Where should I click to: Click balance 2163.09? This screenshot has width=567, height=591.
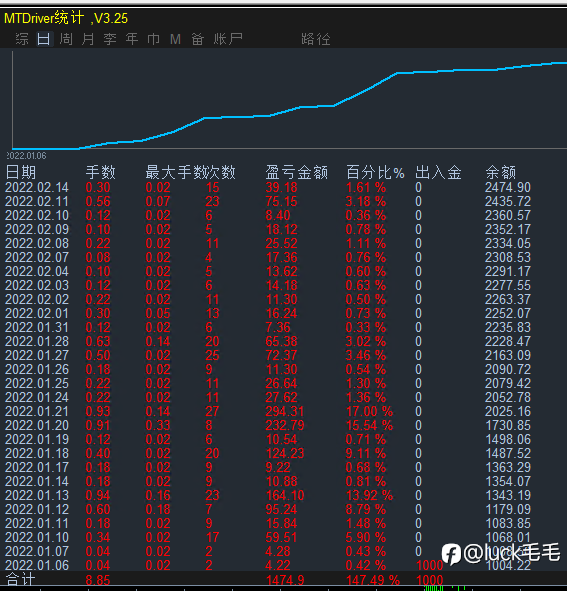click(508, 355)
